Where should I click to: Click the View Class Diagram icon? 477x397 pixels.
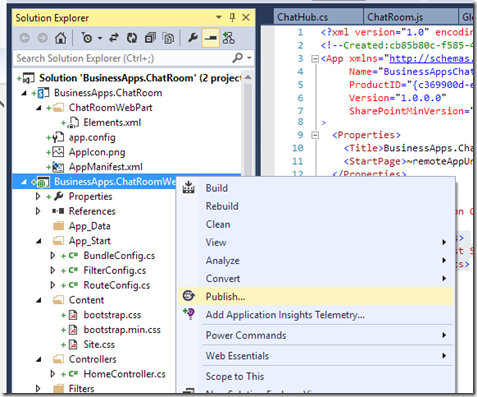tap(229, 38)
